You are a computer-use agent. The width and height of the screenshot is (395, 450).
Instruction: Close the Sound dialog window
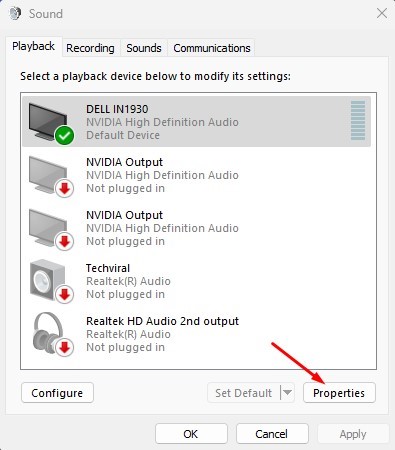[x=382, y=13]
